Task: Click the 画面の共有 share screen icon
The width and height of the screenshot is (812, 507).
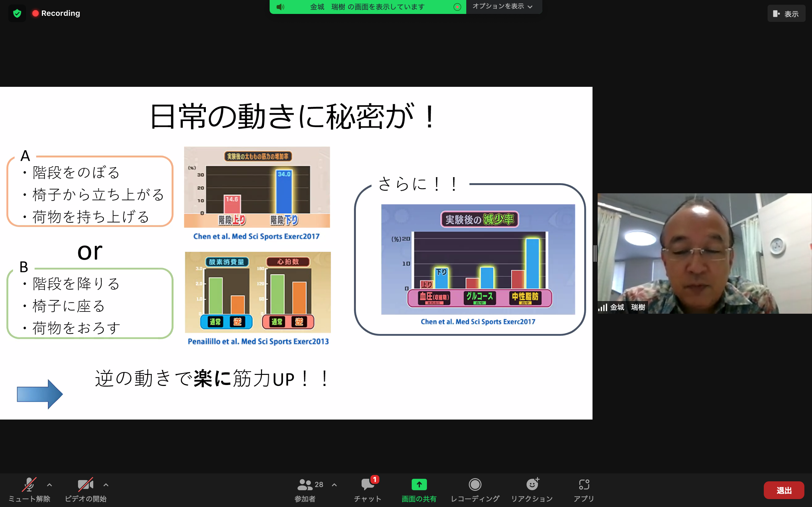Action: point(419,485)
